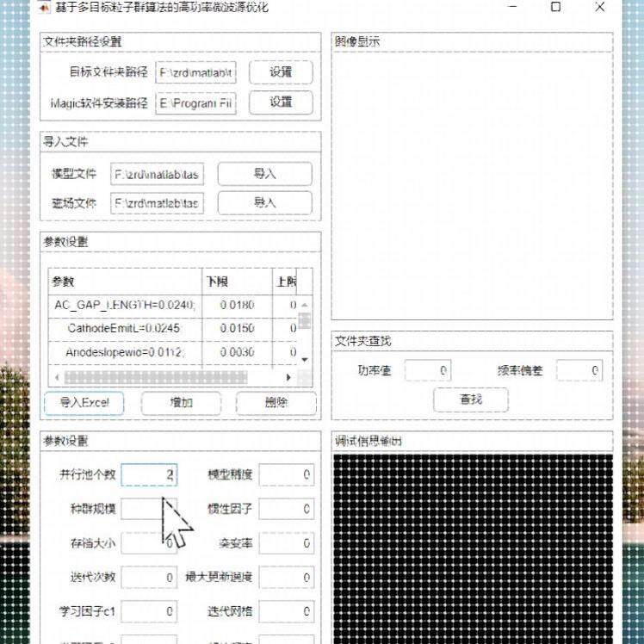This screenshot has width=644, height=644.
Task: Click the 上限 column header
Action: point(285,282)
